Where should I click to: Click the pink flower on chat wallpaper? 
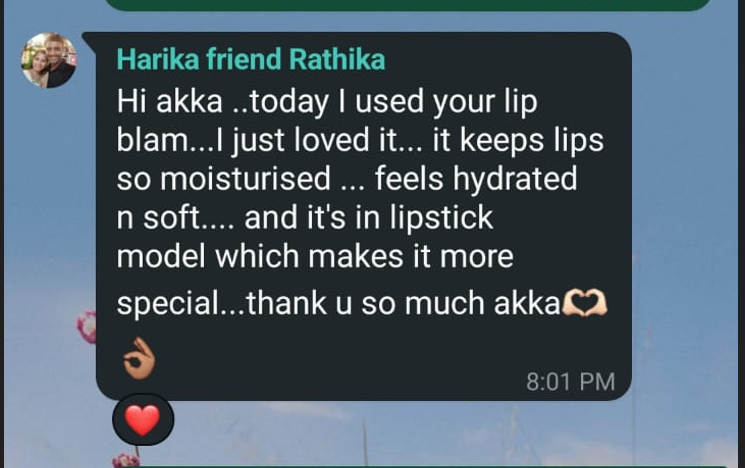click(x=87, y=327)
